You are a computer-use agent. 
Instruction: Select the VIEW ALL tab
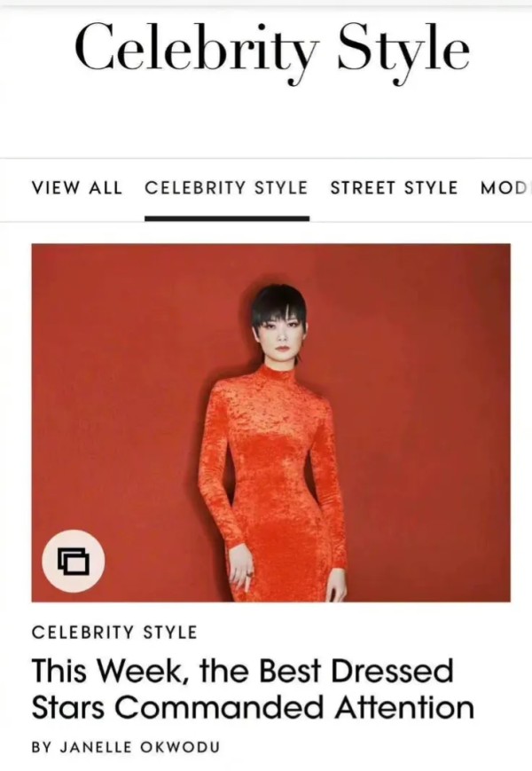click(x=76, y=188)
